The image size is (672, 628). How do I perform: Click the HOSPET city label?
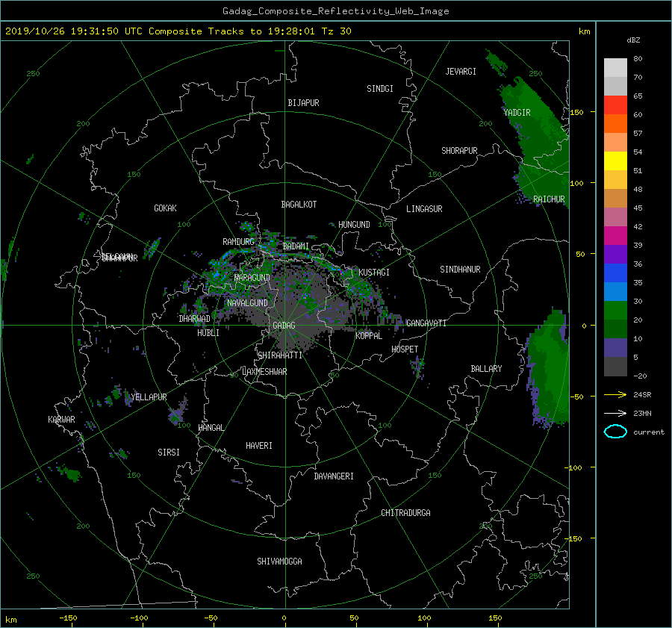pos(405,349)
